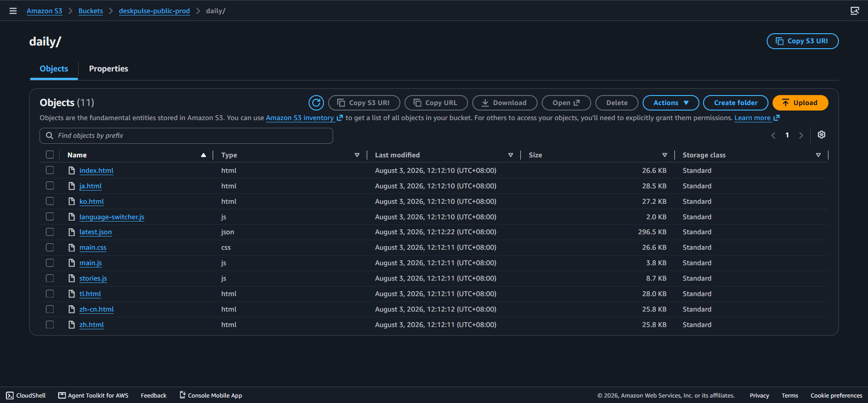Image resolution: width=868 pixels, height=403 pixels.
Task: Open the language-switcher.js object
Action: coord(112,217)
